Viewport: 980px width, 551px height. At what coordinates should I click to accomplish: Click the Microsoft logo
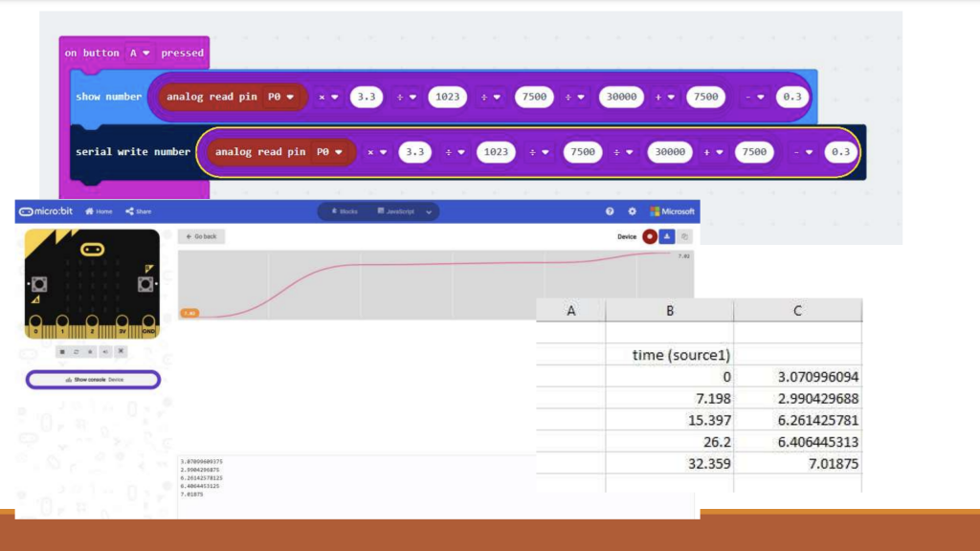coord(672,211)
